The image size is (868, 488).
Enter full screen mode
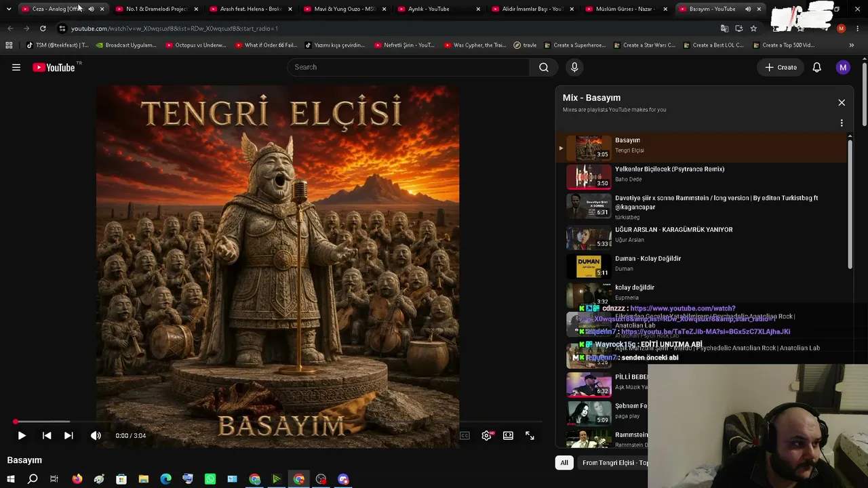[x=530, y=436]
